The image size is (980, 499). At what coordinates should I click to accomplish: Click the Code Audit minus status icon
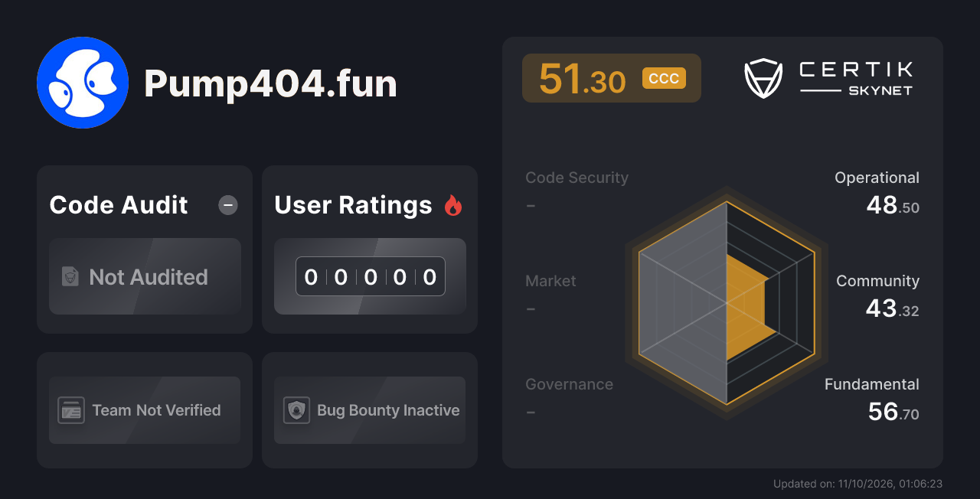(228, 205)
